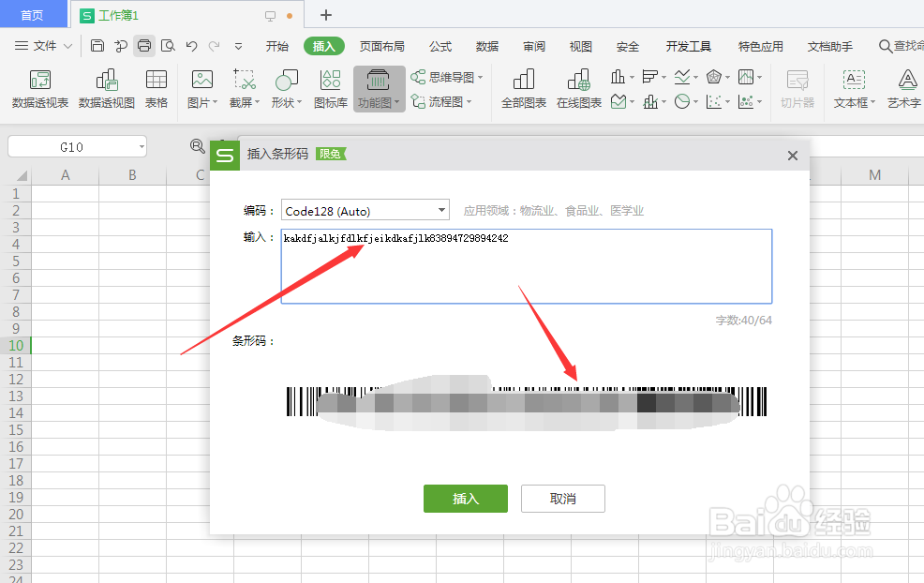924x583 pixels.
Task: Close the 插入条形码 dialog
Action: 793,156
